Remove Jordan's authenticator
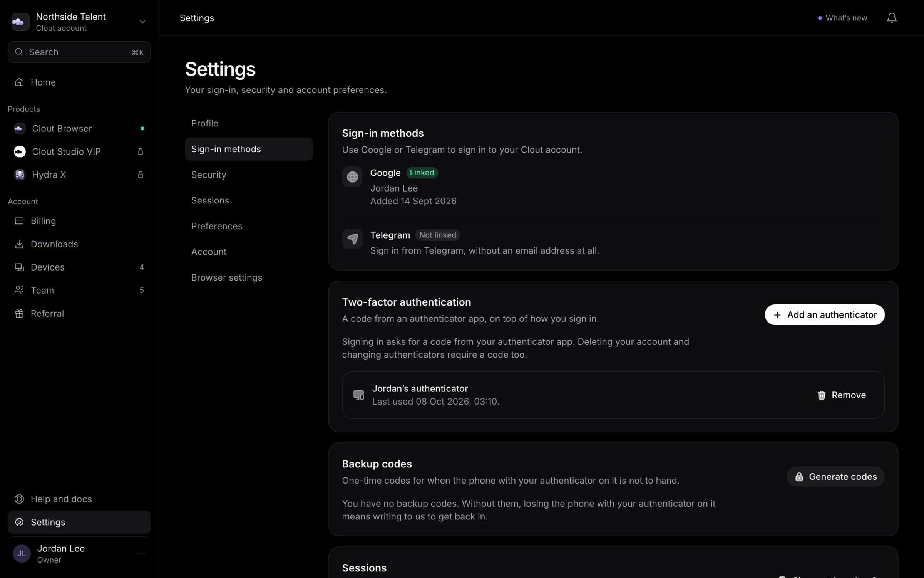This screenshot has height=578, width=924. click(841, 395)
